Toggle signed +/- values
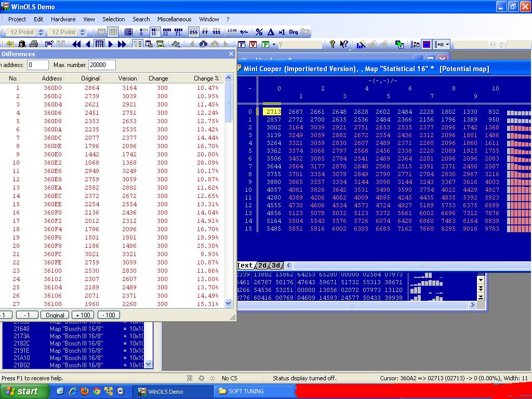This screenshot has width=532, height=399. click(x=244, y=32)
